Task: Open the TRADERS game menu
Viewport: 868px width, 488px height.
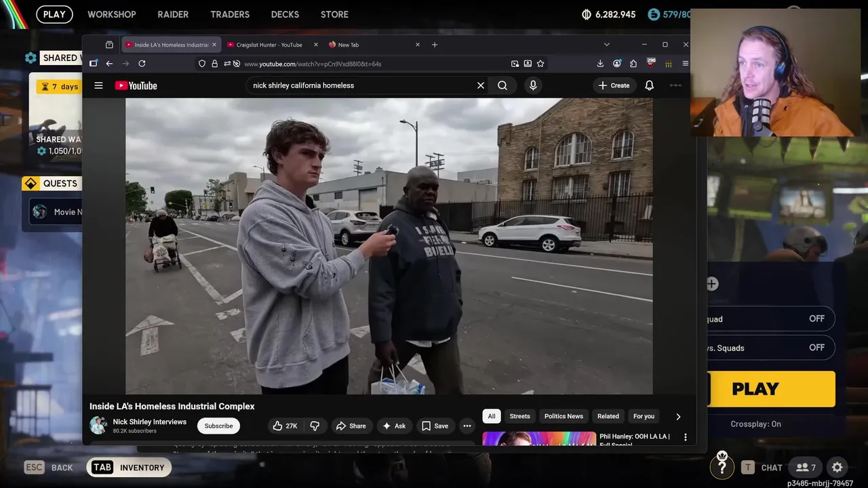Action: [x=230, y=14]
